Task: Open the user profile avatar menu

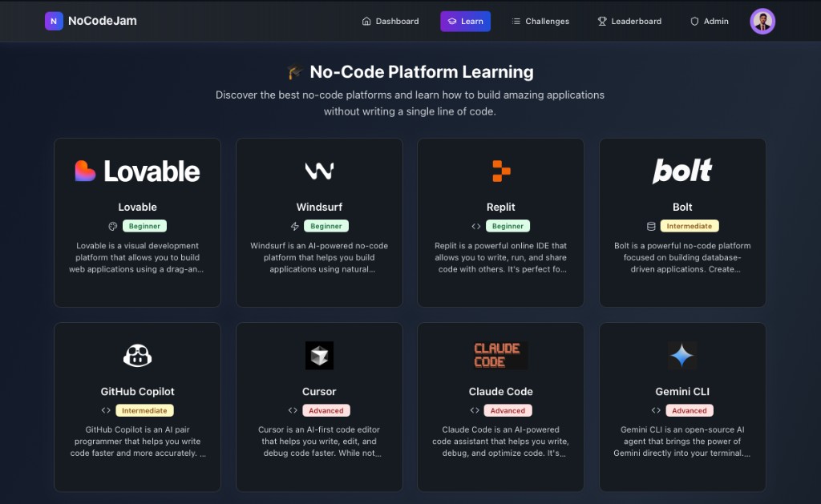Action: click(x=762, y=22)
